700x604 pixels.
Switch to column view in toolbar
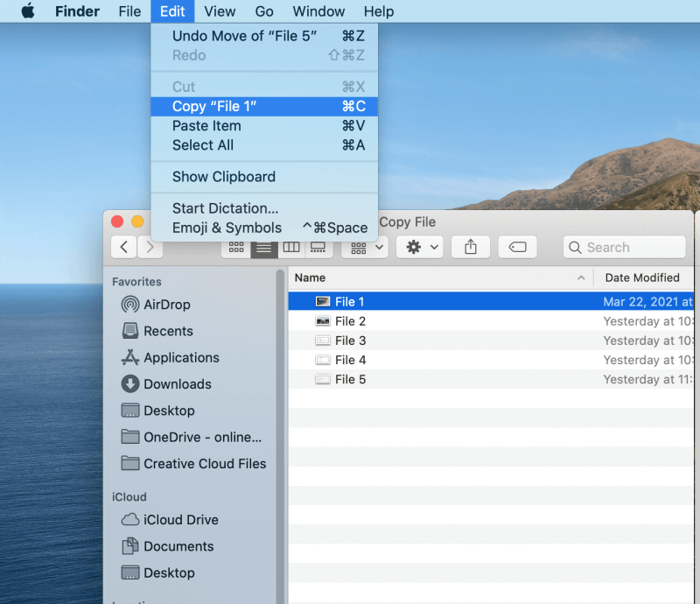click(x=291, y=248)
